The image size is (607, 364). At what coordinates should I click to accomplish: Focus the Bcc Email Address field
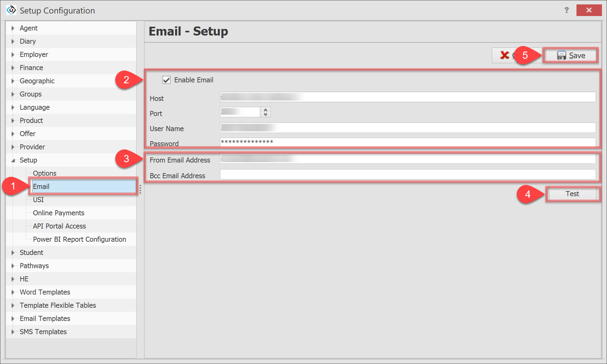(407, 174)
